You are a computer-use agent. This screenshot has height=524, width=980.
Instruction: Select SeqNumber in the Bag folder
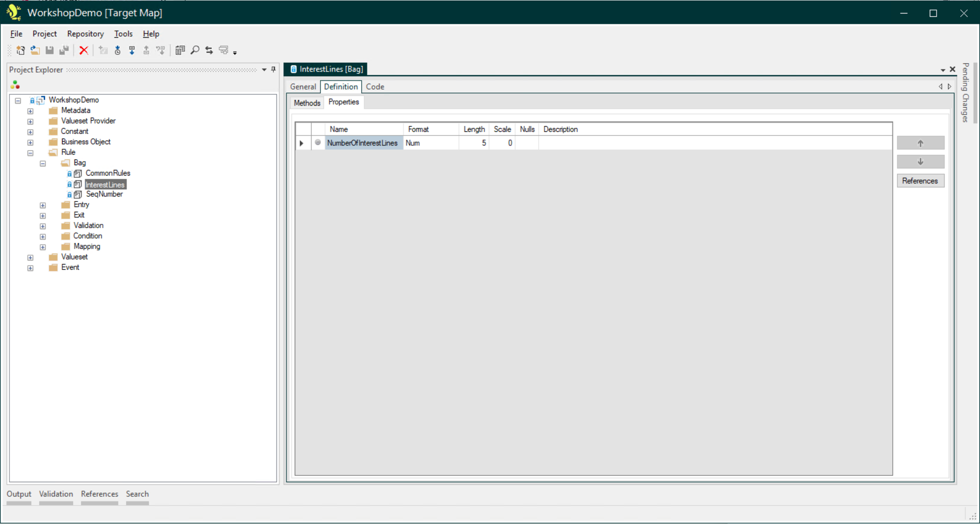104,195
